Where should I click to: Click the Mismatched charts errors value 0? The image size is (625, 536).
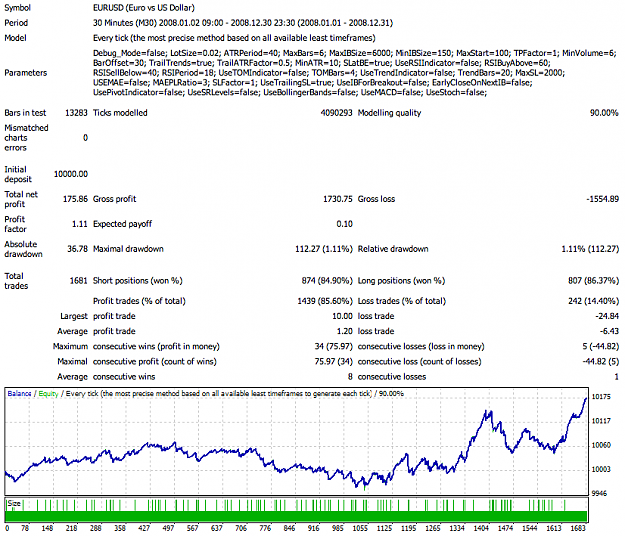tap(85, 138)
